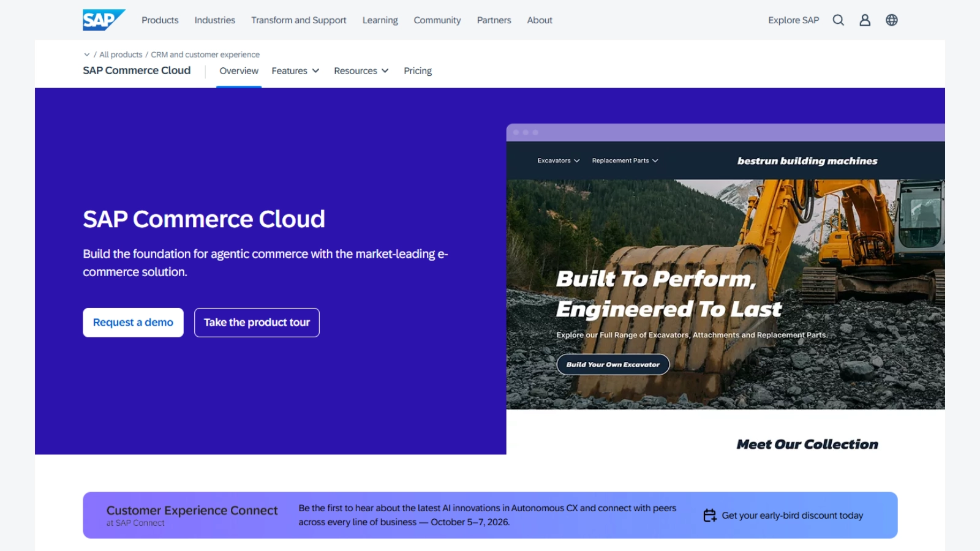This screenshot has width=980, height=551.
Task: Click the October 5–7, 2026 banner text
Action: 470,522
